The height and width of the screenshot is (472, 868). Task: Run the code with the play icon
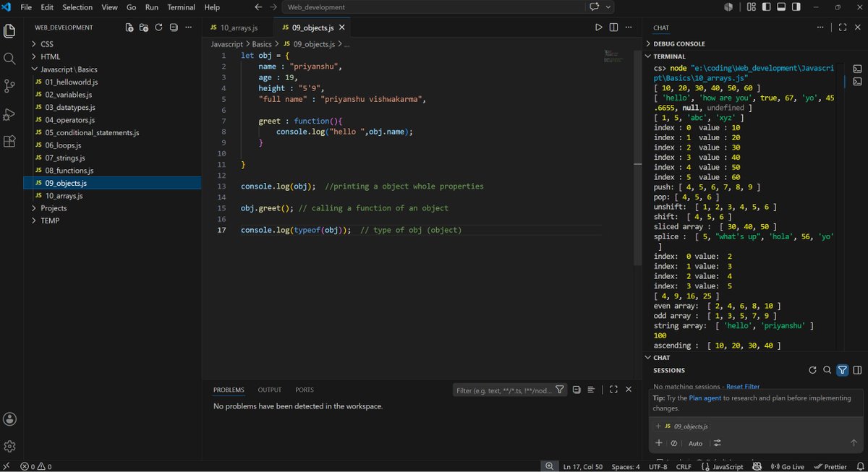pos(598,27)
